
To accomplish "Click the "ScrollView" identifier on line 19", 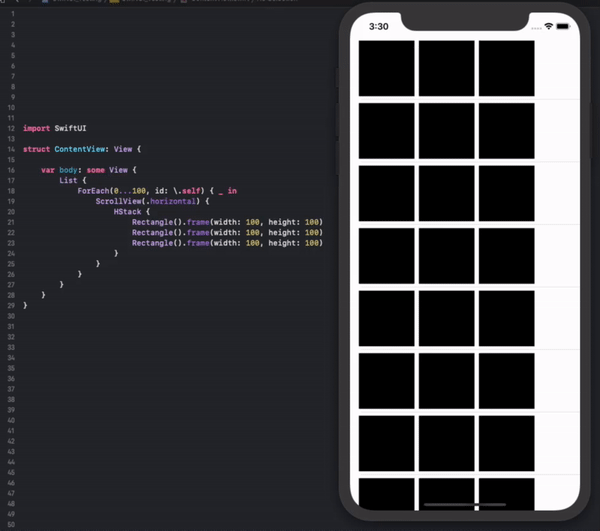I will coord(118,201).
